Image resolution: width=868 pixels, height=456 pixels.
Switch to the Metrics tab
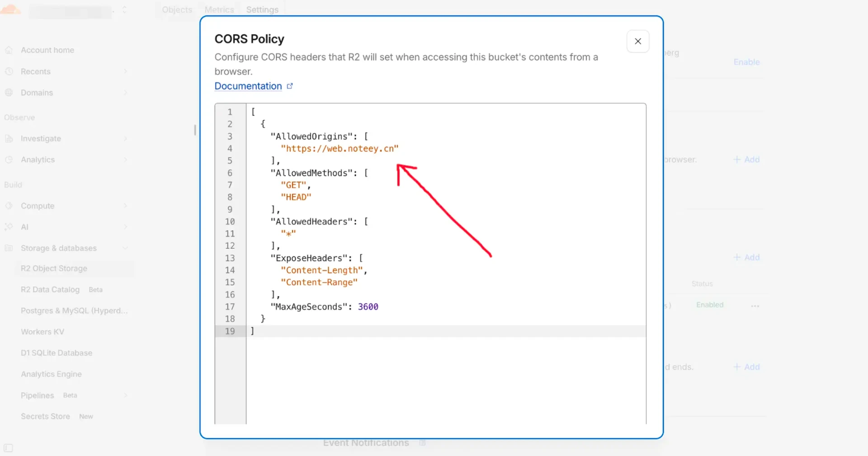[x=219, y=9]
